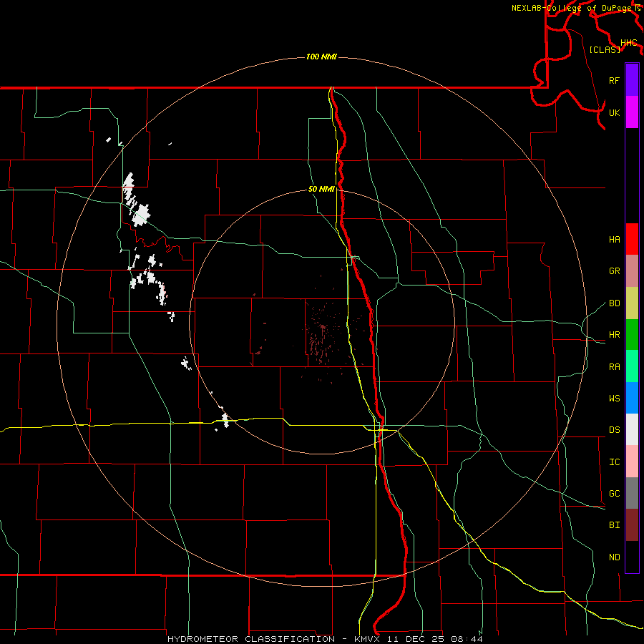Screen dimensions: 644x644
Task: Click the UK legend label
Action: click(x=614, y=112)
